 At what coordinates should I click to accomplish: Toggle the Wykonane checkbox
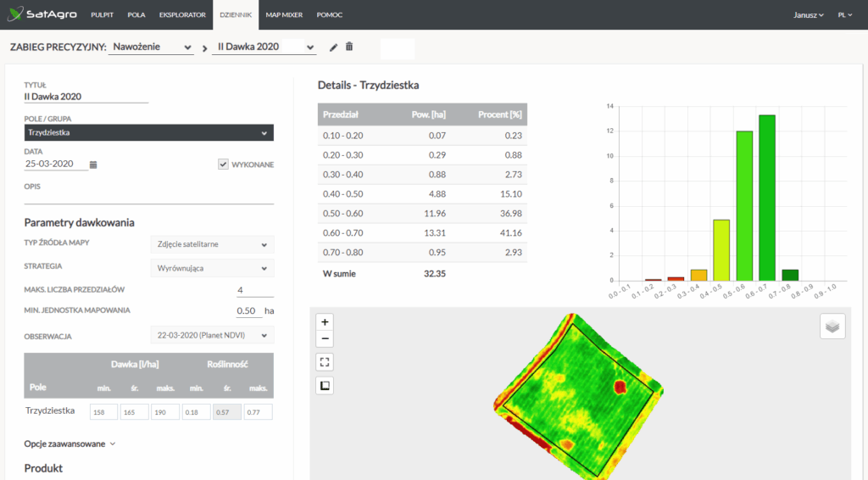pos(223,165)
